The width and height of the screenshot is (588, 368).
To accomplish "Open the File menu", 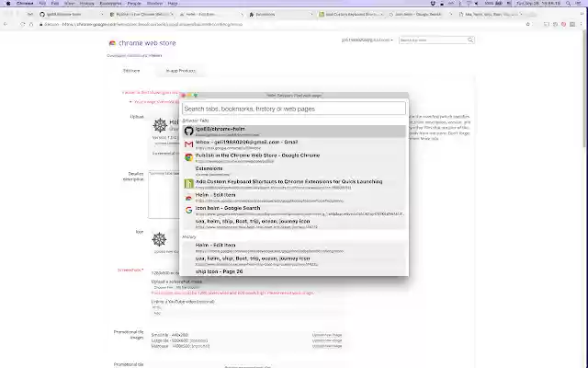I will (x=42, y=4).
